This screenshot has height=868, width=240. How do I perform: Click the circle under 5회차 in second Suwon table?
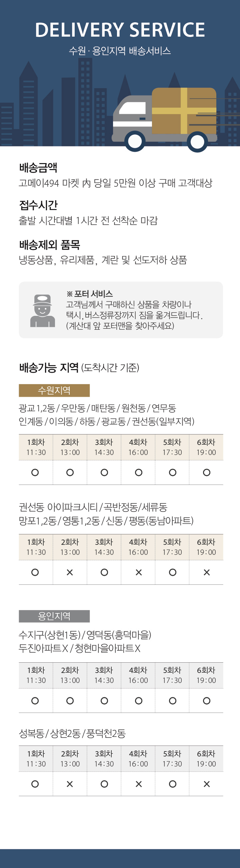click(x=172, y=572)
